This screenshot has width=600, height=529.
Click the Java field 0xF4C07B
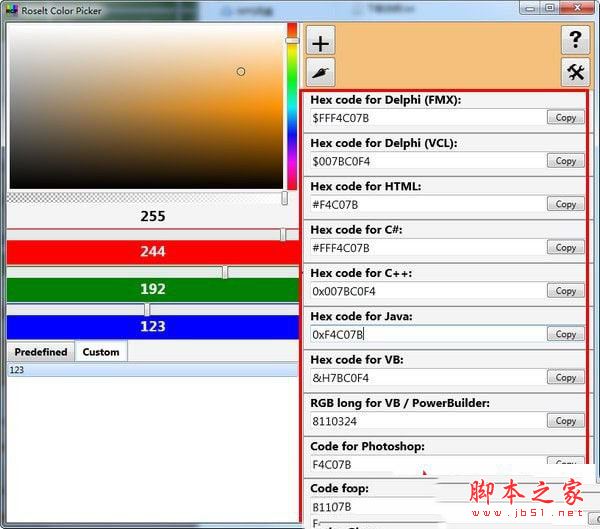[429, 334]
